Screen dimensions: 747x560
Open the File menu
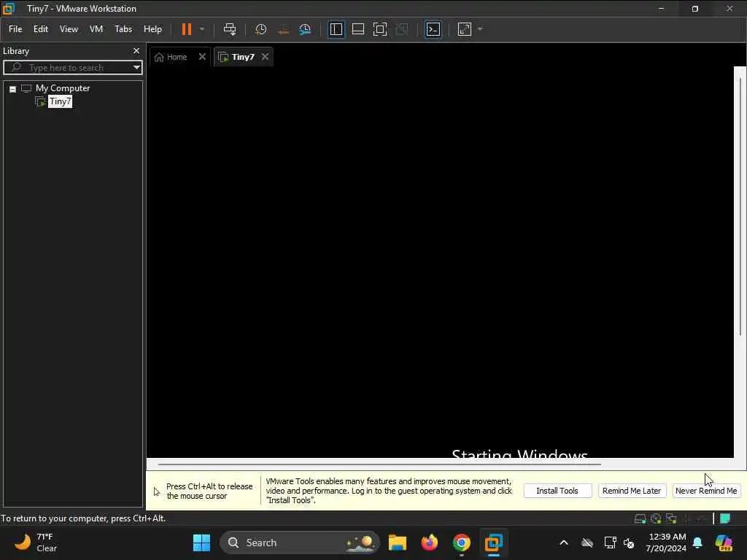tap(15, 29)
